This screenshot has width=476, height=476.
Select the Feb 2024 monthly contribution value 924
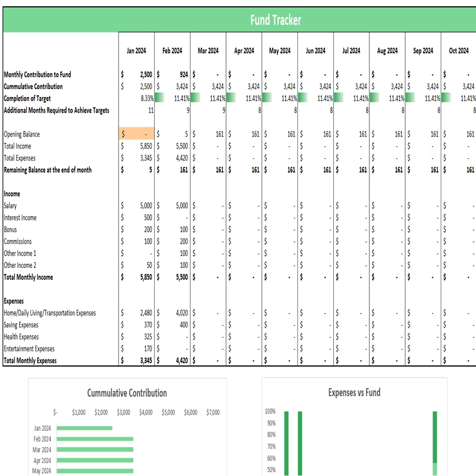click(183, 75)
